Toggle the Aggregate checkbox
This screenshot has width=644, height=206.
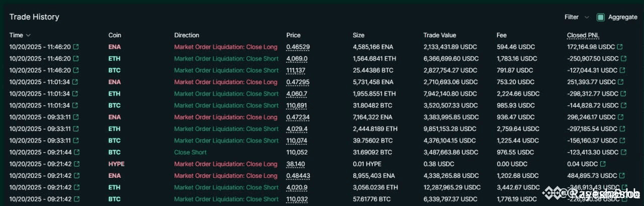click(600, 17)
